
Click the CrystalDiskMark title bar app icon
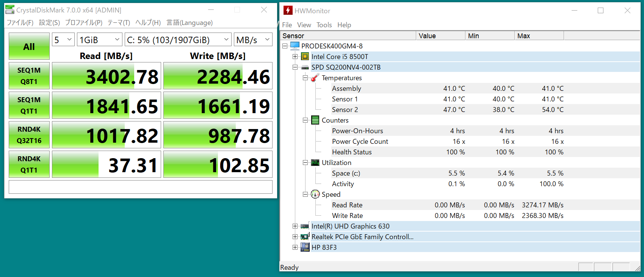pyautogui.click(x=10, y=10)
